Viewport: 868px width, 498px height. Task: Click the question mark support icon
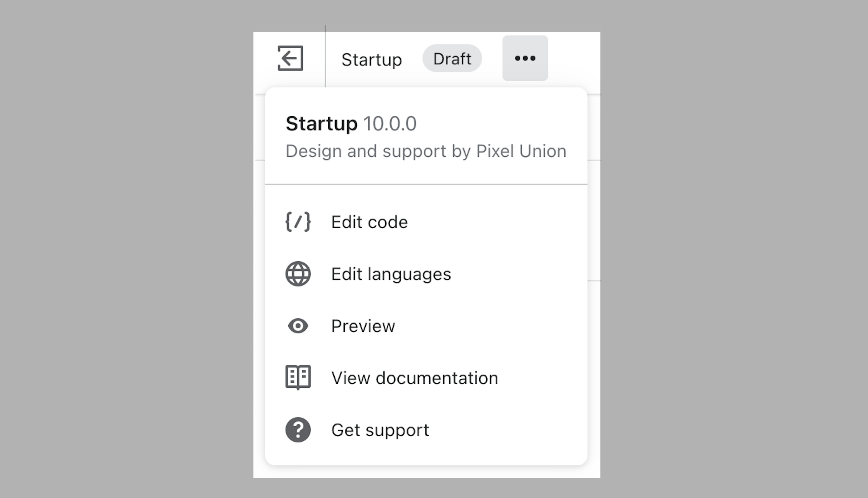pyautogui.click(x=298, y=430)
